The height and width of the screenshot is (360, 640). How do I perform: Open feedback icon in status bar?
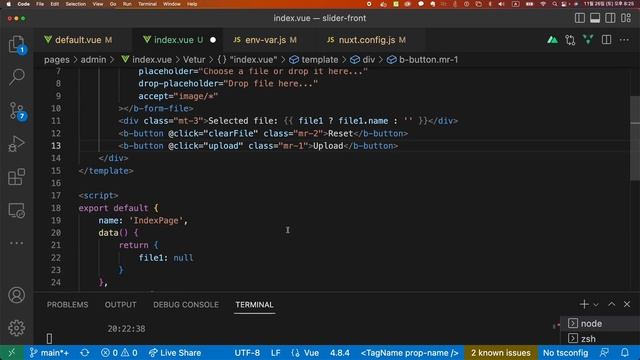pos(604,353)
